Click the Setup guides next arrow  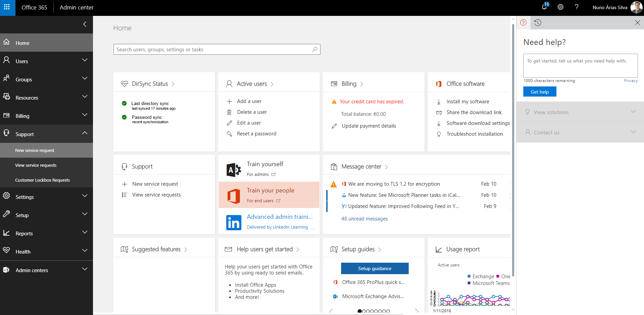[417, 311]
